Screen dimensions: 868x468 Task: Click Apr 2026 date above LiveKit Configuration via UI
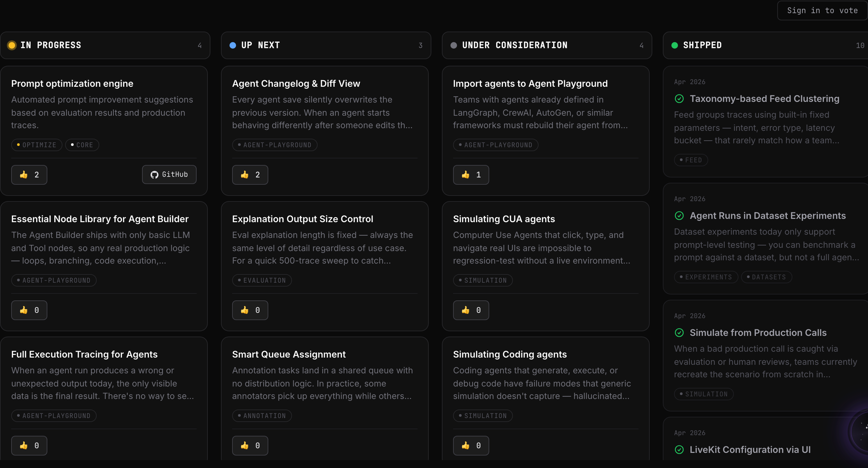(689, 433)
